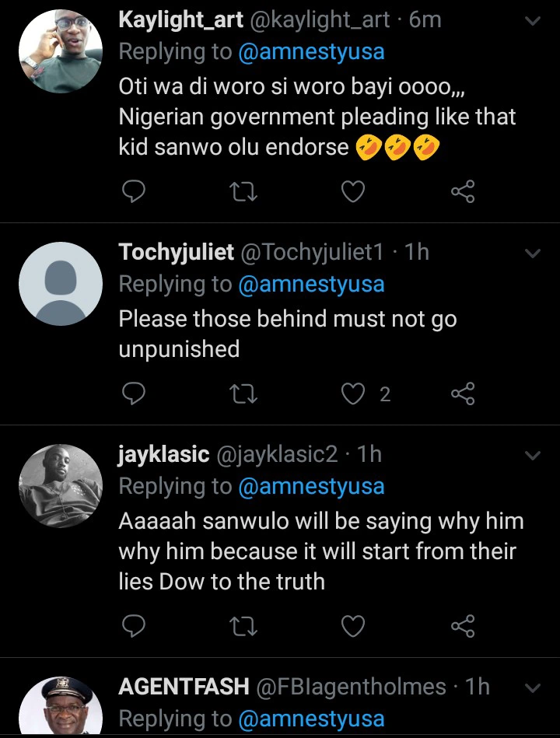Like jayklasic's tweet
The width and height of the screenshot is (560, 738).
354,624
